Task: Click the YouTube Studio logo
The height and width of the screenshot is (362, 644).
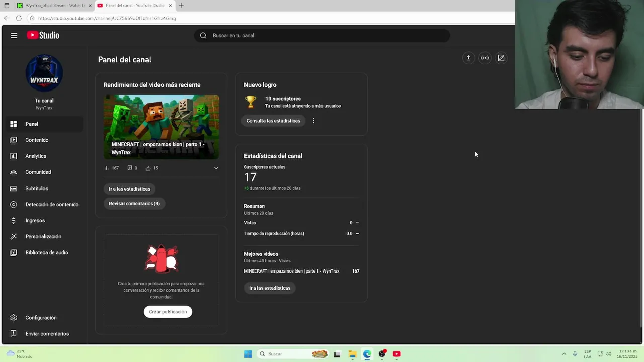Action: pos(43,35)
